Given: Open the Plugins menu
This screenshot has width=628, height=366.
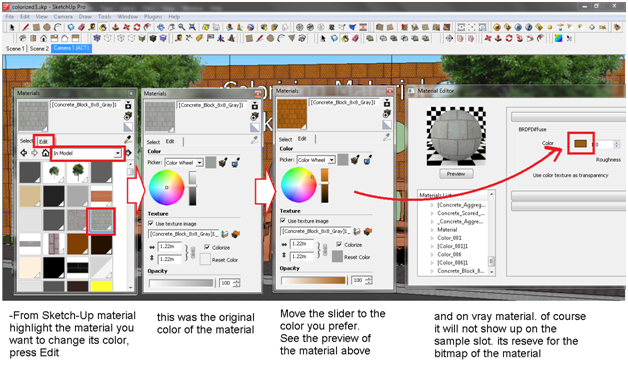Looking at the screenshot, I should click(x=153, y=16).
